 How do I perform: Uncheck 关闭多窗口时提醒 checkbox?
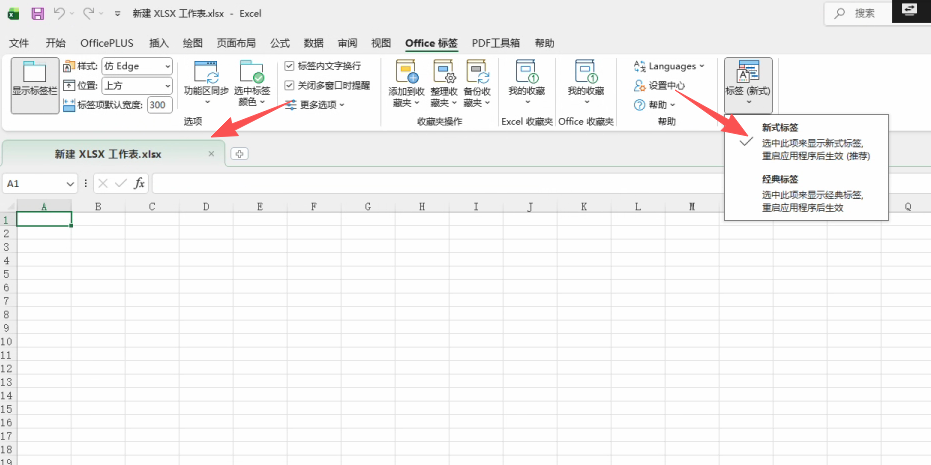click(290, 85)
